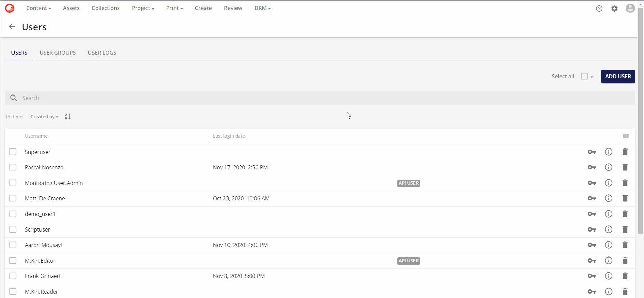
Task: Click key icon for Frank Grinaert
Action: coord(592,276)
